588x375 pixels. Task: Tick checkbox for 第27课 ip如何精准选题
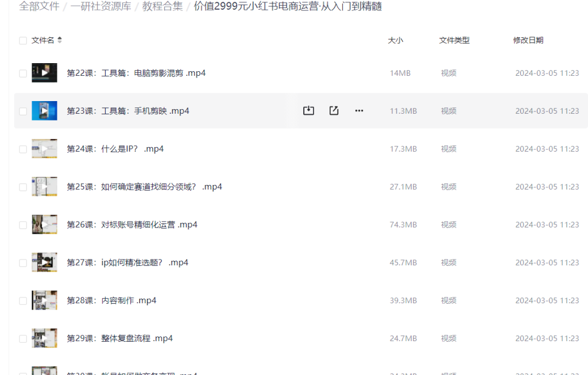(23, 263)
